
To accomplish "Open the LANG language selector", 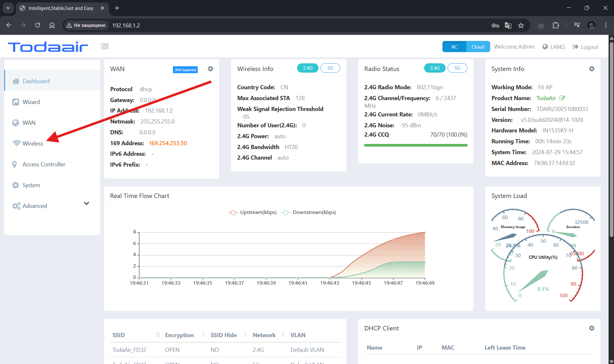I will tap(553, 47).
